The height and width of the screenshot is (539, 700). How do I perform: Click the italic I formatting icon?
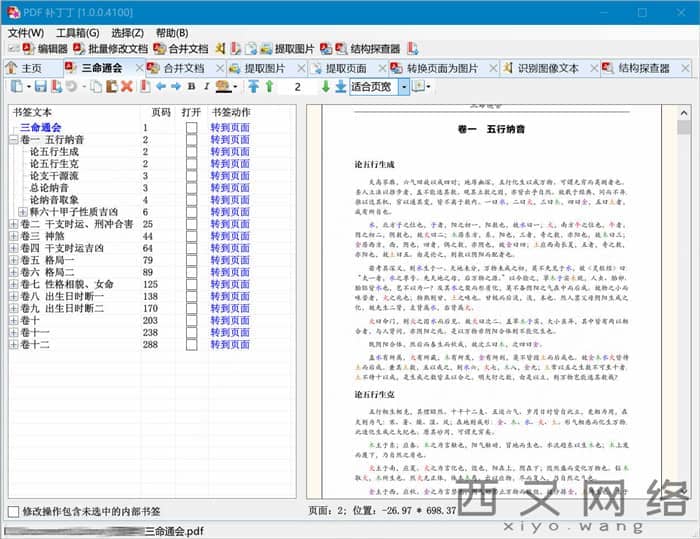coord(206,87)
